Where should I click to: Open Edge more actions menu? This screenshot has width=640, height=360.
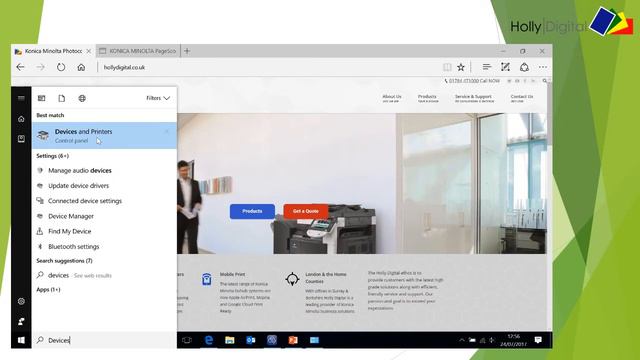pos(542,67)
